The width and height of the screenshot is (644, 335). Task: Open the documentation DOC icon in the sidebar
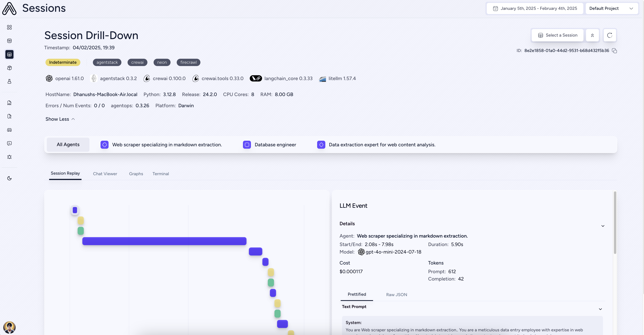9,103
